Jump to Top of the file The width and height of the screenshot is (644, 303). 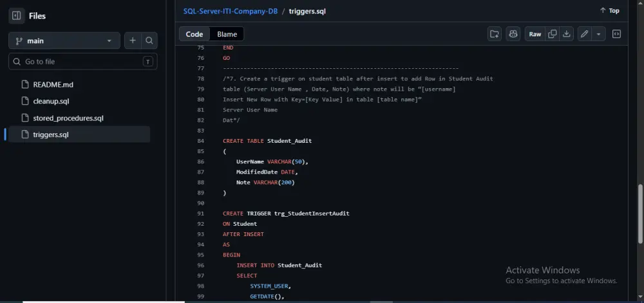point(609,11)
